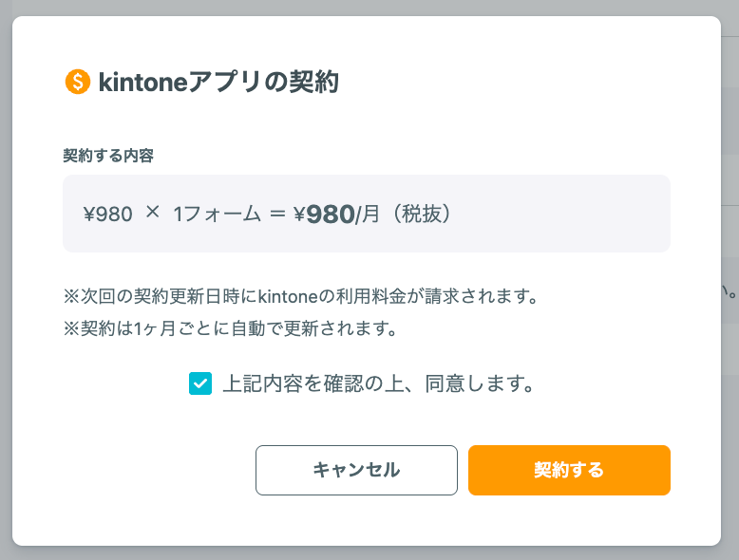Uncheck the 上記内容を確認の上 agreement checkbox

coord(200,383)
